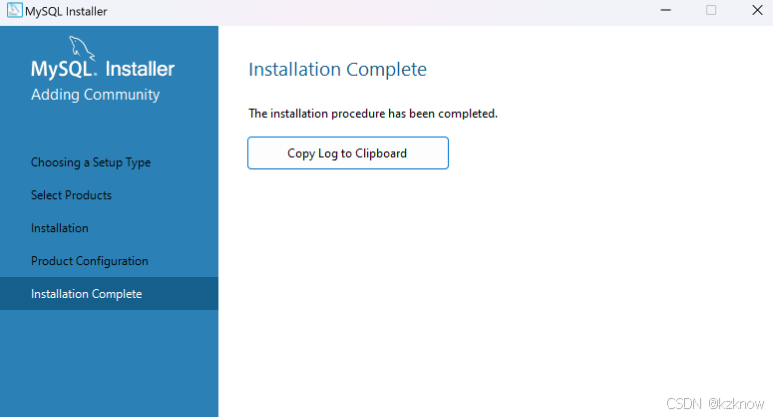Click the MySQL Installer window title text
This screenshot has width=773, height=417.
tap(66, 11)
